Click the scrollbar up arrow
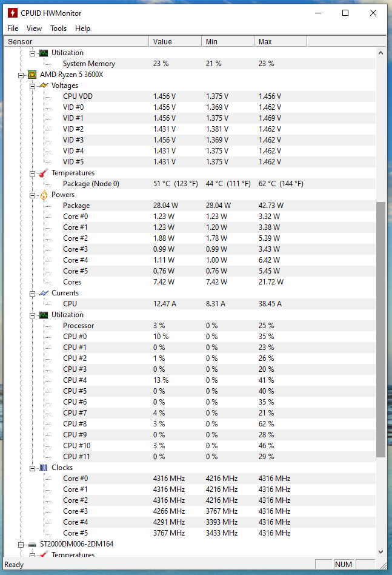The height and width of the screenshot is (575, 392). click(380, 53)
